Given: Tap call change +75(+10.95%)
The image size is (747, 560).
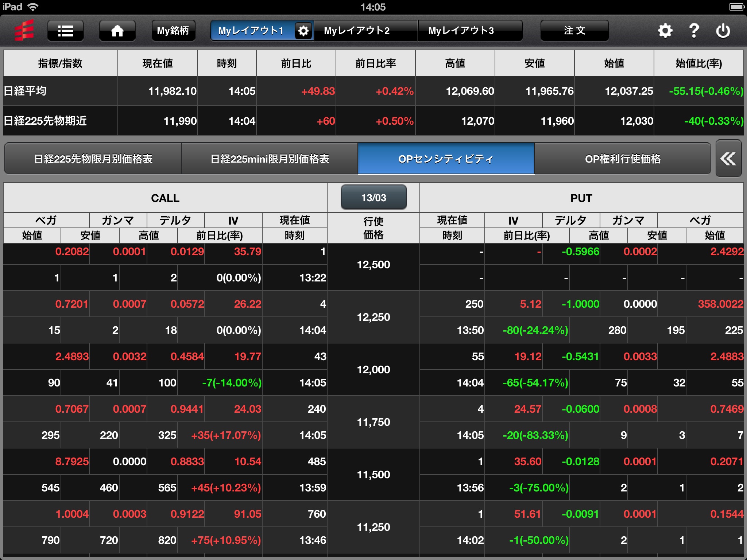Looking at the screenshot, I should point(226,540).
